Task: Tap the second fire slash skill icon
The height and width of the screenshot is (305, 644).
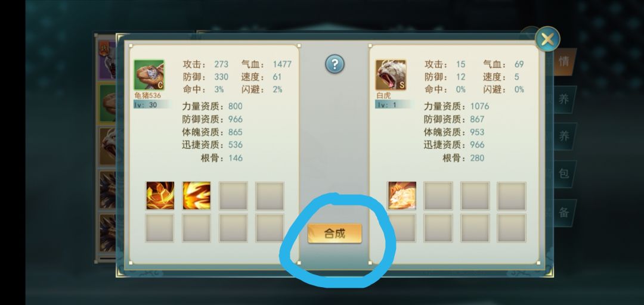Action: (196, 196)
